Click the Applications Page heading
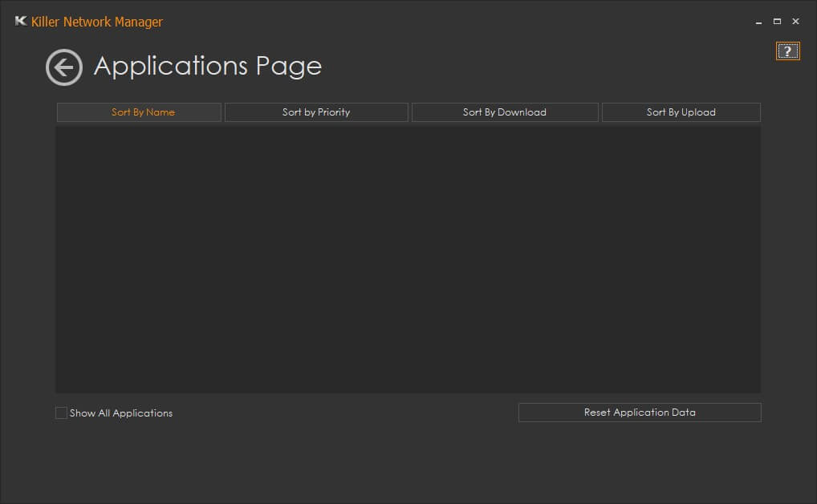This screenshot has width=817, height=504. [x=208, y=66]
